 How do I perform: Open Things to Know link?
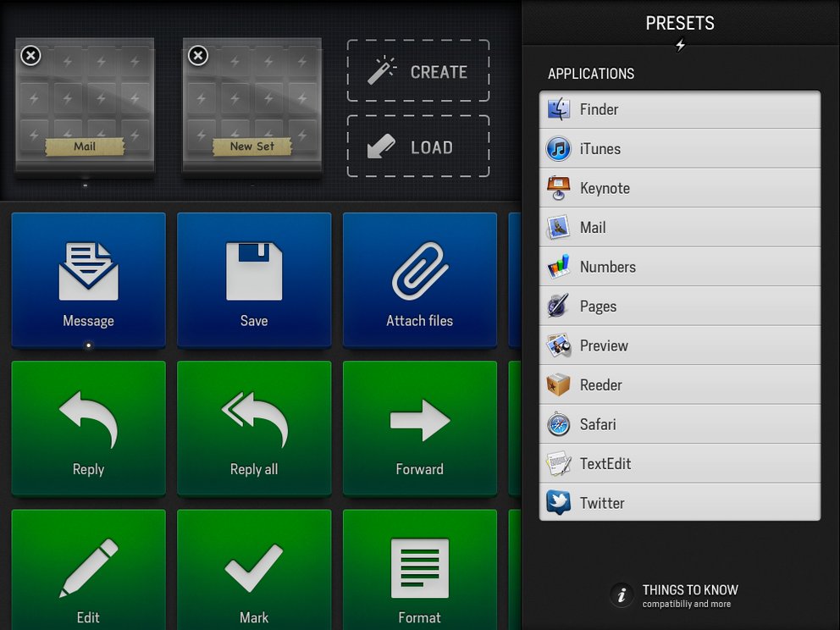coord(690,596)
